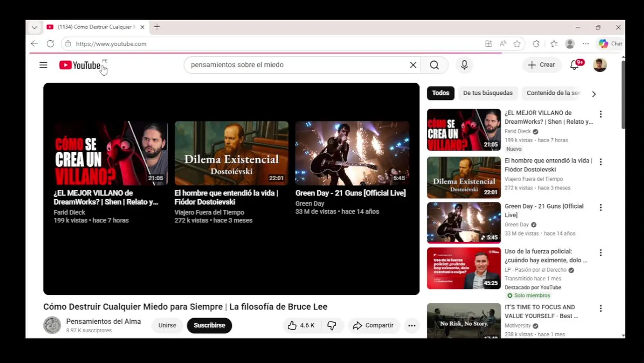Clear the search box with the X icon
The width and height of the screenshot is (644, 363).
[413, 65]
